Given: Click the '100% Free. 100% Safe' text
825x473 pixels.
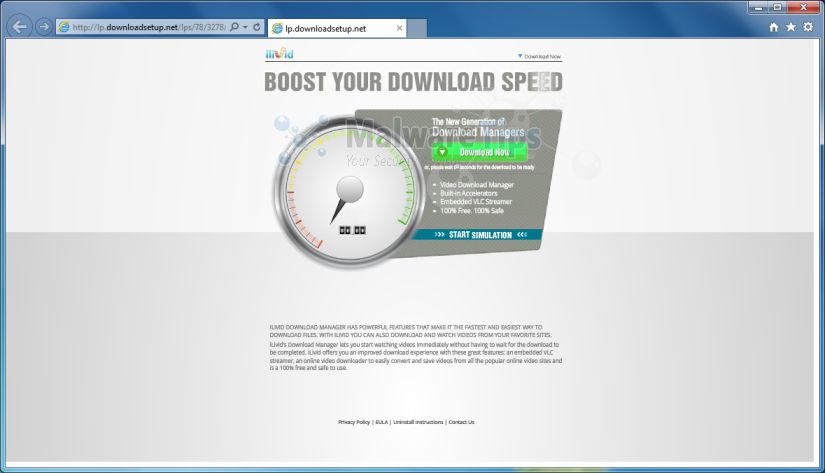Looking at the screenshot, I should pyautogui.click(x=472, y=210).
